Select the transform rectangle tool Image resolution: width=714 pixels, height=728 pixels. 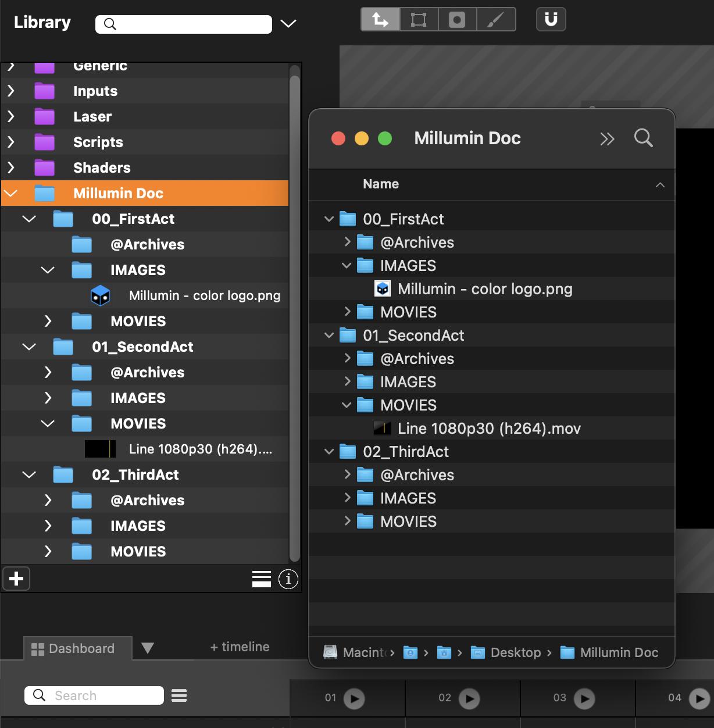(x=419, y=20)
